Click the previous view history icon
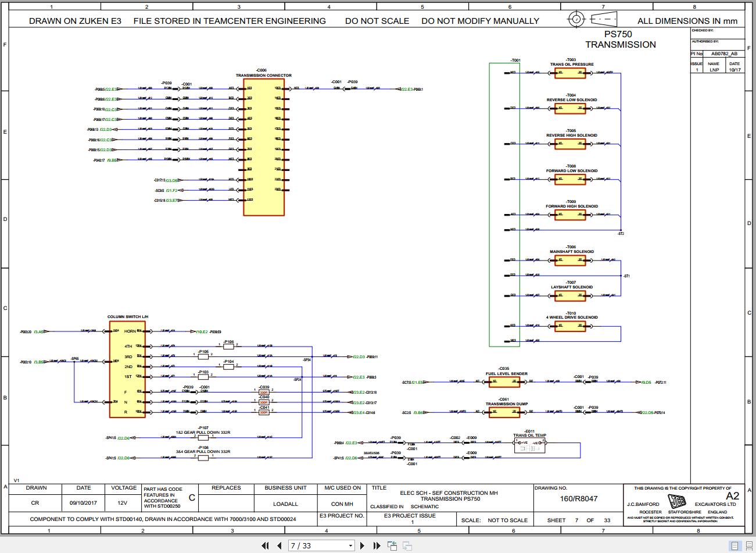756x553 pixels. 391,545
